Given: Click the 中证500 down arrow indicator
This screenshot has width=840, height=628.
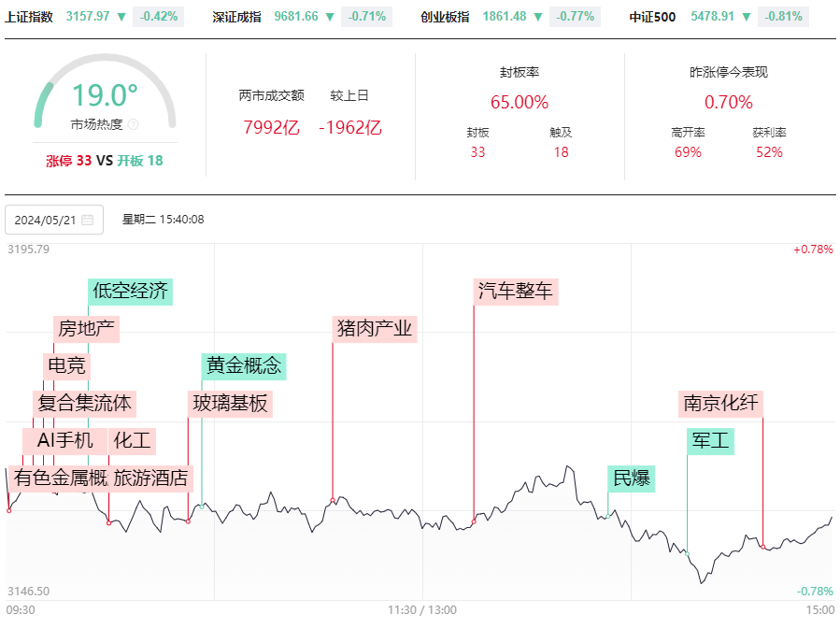Looking at the screenshot, I should click(x=747, y=17).
